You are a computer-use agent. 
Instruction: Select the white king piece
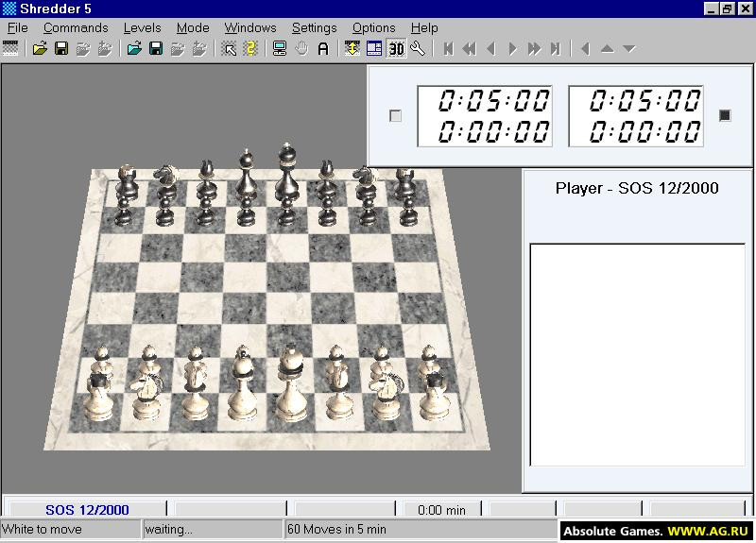click(x=291, y=385)
